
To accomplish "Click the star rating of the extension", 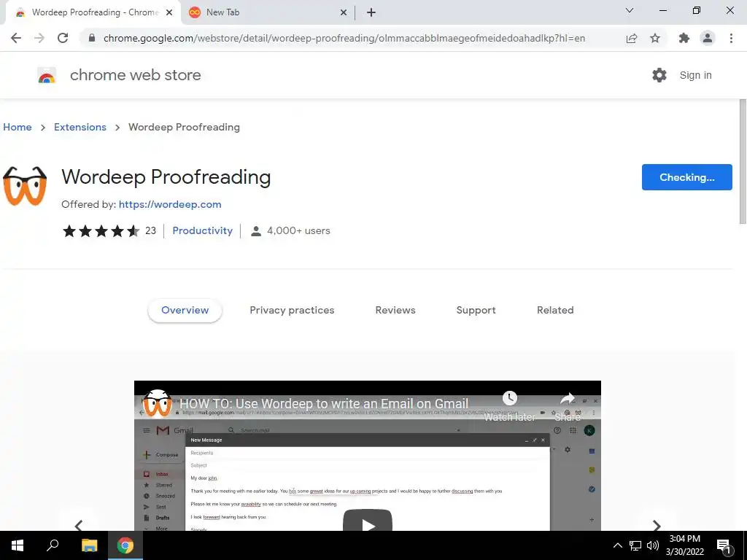I will pyautogui.click(x=101, y=231).
